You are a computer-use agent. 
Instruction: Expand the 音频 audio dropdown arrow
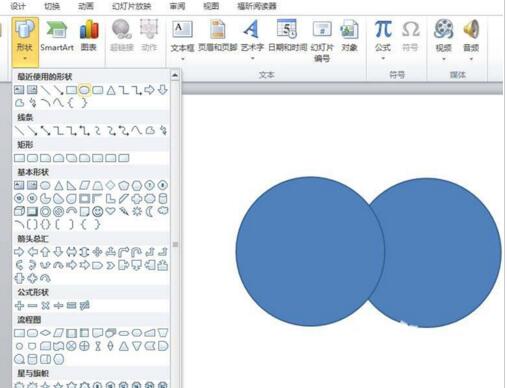[x=471, y=59]
